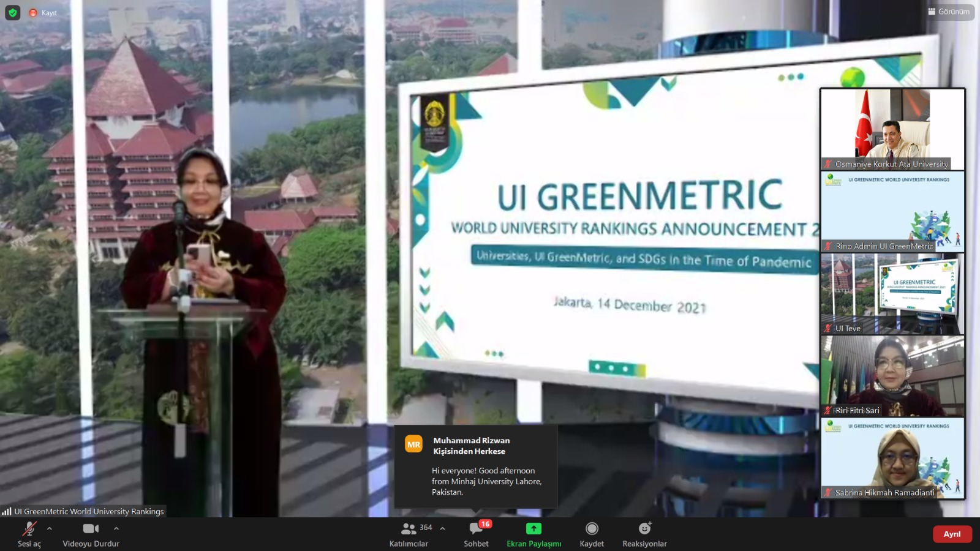The height and width of the screenshot is (551, 980).
Task: Open Reaksiyonlar reactions menu
Action: tap(644, 534)
